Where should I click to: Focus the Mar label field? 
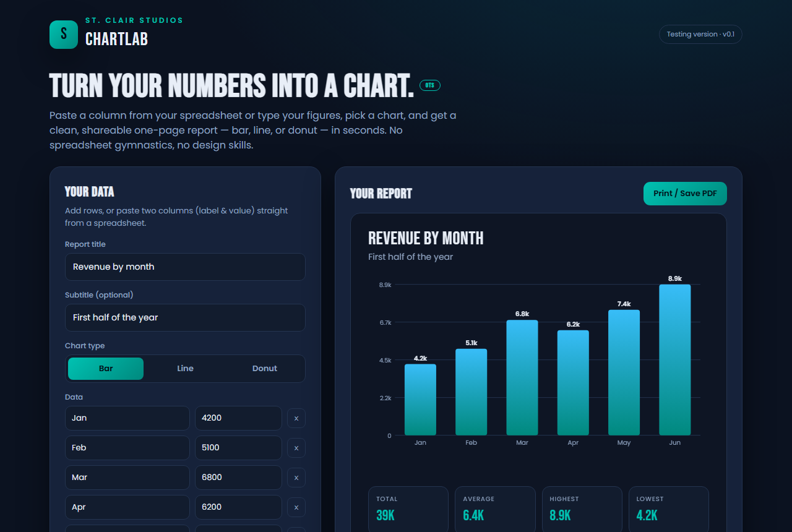[x=127, y=478]
